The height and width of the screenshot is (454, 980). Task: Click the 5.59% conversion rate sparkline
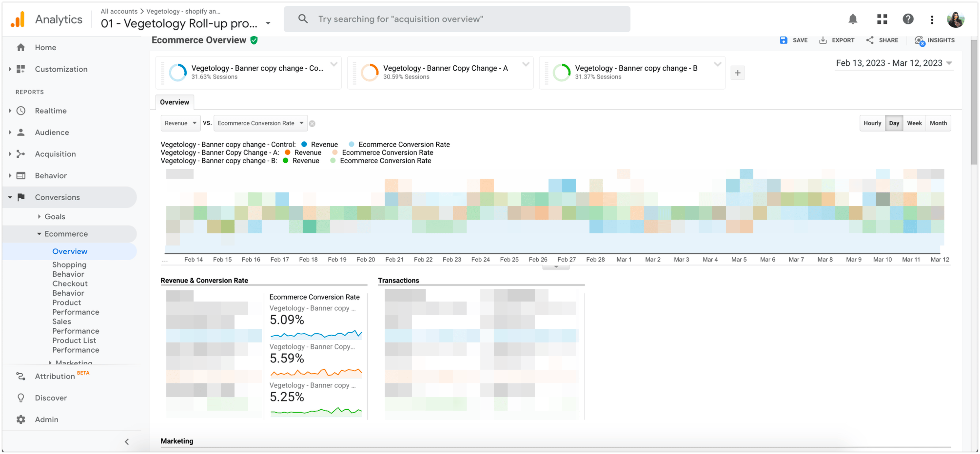tap(316, 373)
